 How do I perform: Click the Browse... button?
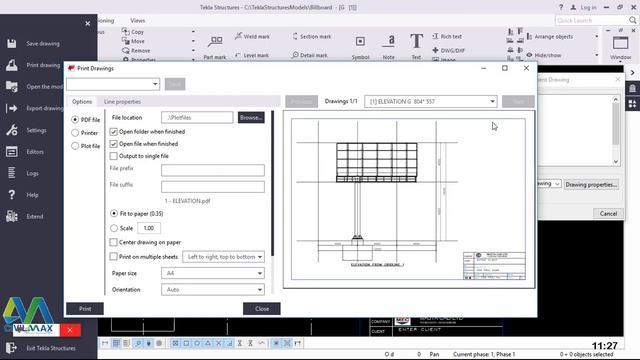[251, 118]
